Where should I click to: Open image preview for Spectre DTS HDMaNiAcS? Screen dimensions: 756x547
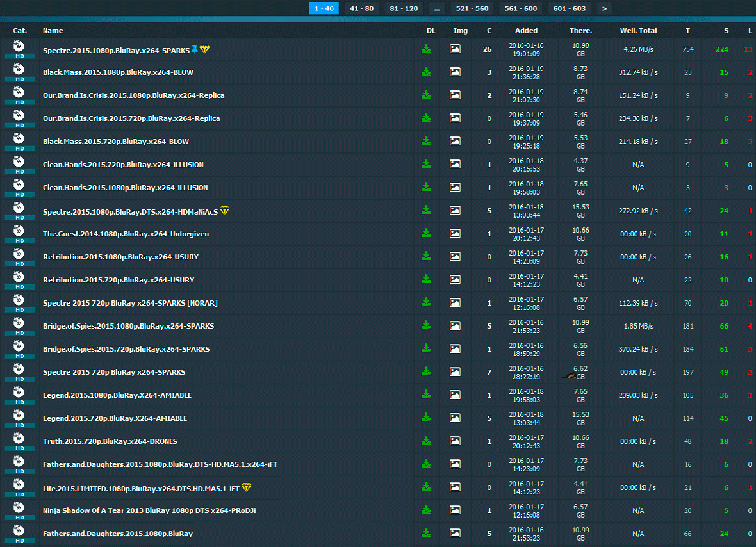point(455,211)
